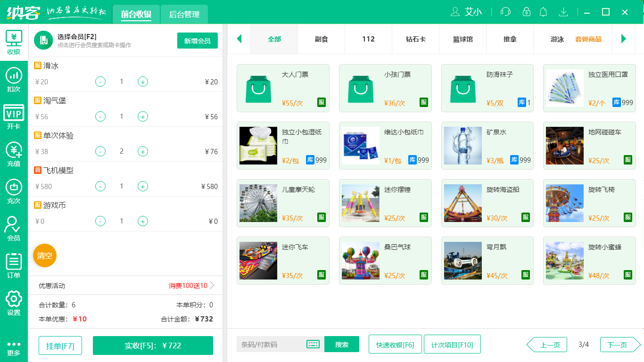Switch to the 后台管理 tab
The width and height of the screenshot is (644, 362).
(x=184, y=14)
